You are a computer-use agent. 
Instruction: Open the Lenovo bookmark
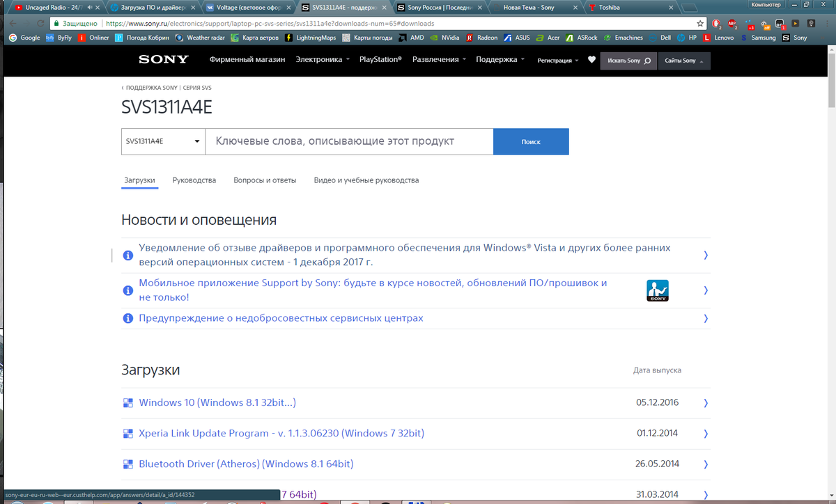(718, 38)
